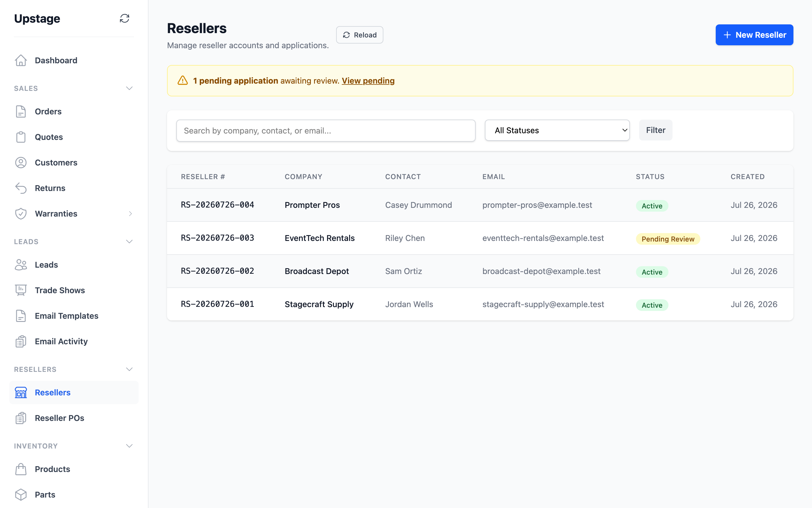812x508 pixels.
Task: Select the Broadcast Depot company name
Action: point(317,271)
